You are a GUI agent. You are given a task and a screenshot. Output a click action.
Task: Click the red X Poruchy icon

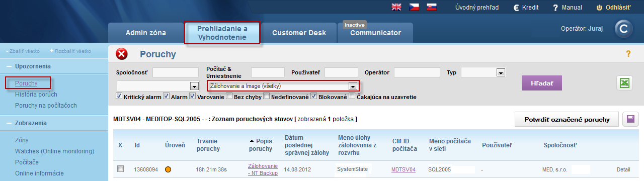tap(122, 54)
